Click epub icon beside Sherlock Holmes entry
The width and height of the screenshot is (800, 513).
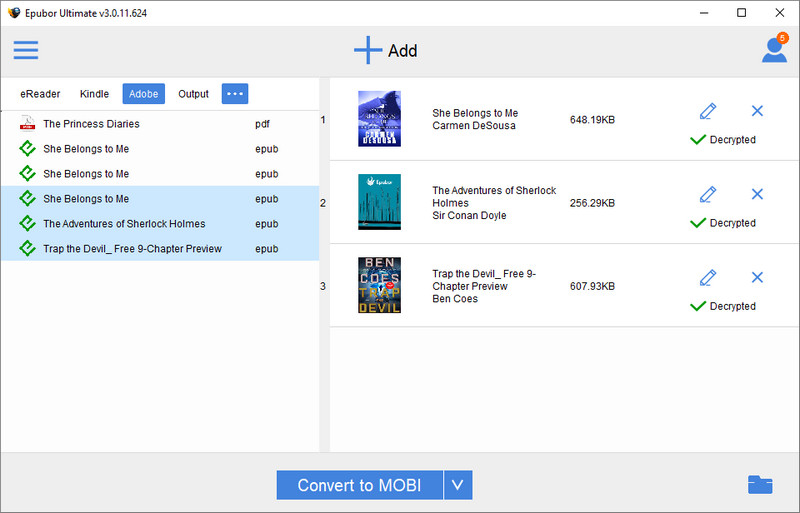27,224
